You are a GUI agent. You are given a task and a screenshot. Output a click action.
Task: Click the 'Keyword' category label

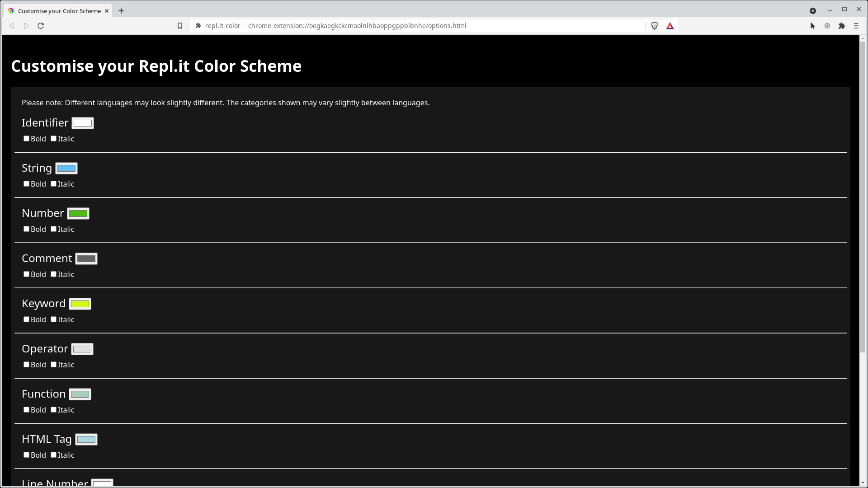[44, 304]
